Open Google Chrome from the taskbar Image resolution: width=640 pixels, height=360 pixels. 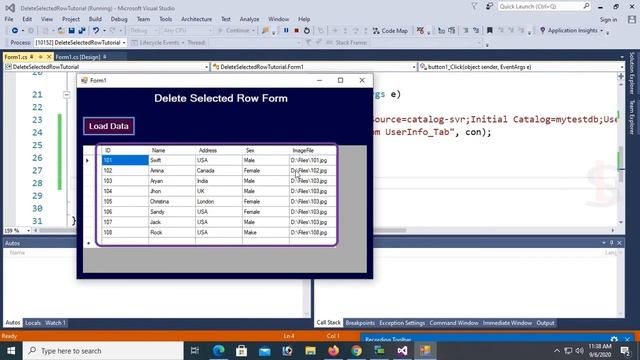[x=356, y=351]
